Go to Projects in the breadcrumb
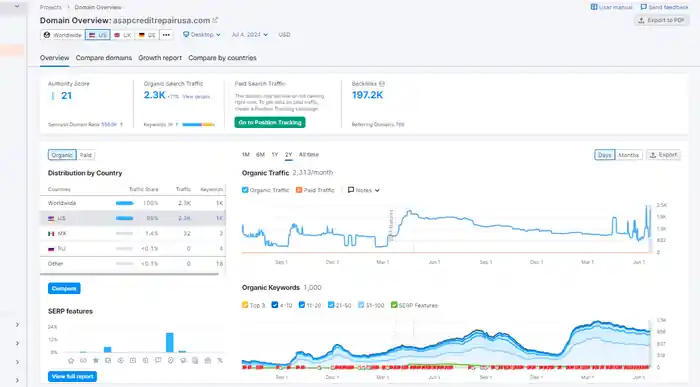 point(50,7)
